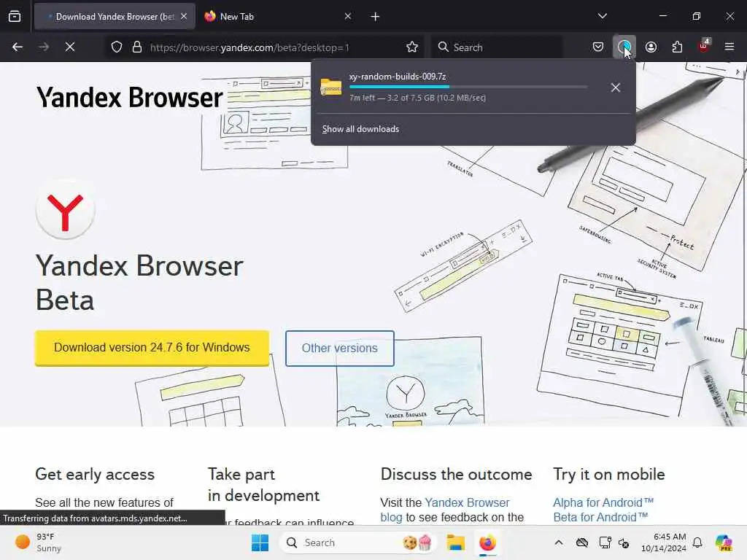
Task: Cancel the xy-random-builds-009.7z download
Action: [616, 87]
